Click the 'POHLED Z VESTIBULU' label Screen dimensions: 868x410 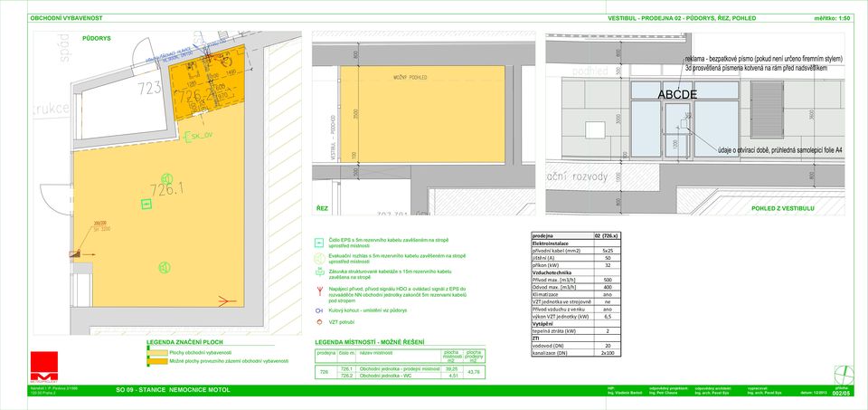(x=783, y=208)
